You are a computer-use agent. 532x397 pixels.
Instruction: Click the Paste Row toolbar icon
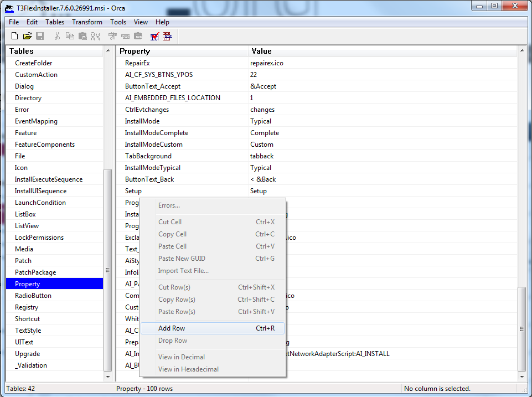[x=138, y=36]
